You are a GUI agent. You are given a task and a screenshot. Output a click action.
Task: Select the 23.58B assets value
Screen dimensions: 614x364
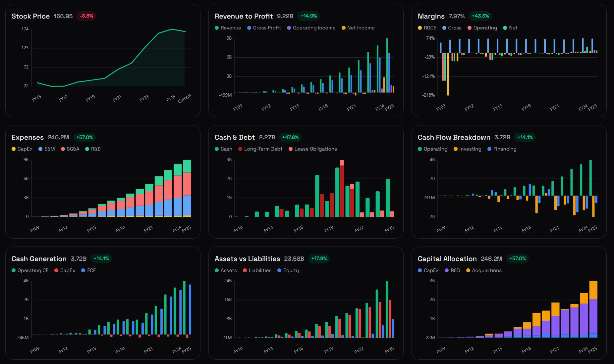[x=294, y=259]
